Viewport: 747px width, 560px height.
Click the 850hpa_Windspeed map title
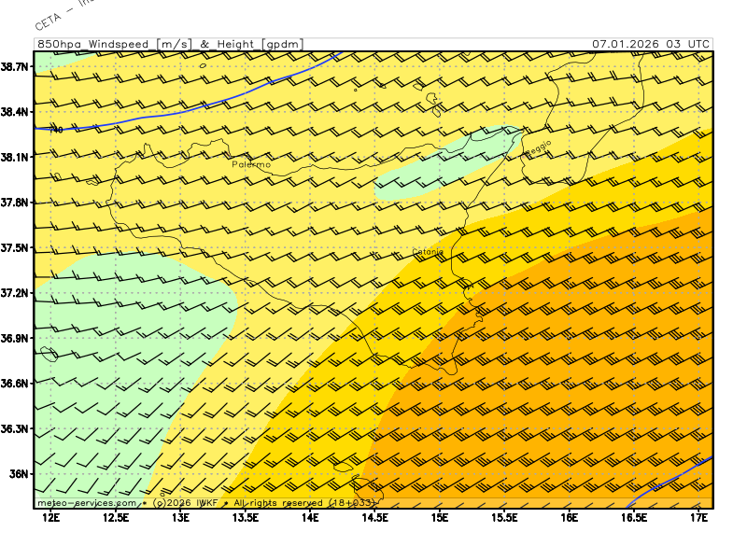point(169,44)
